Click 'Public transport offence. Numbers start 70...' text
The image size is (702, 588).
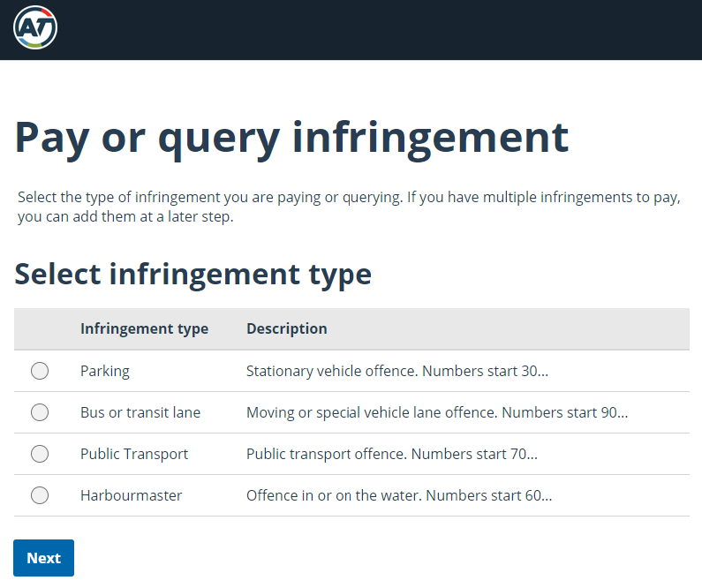(392, 454)
